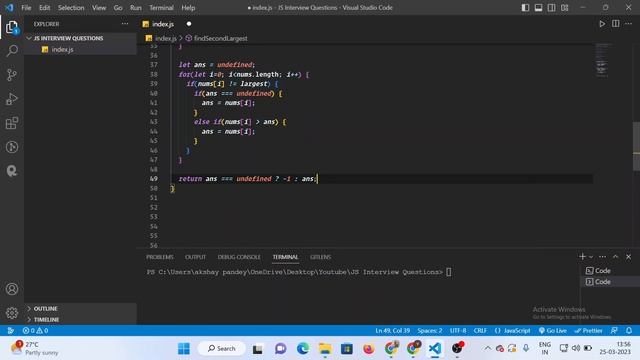The width and height of the screenshot is (640, 360).
Task: Toggle Secondary Side Bar layout icon
Action: pos(551,8)
